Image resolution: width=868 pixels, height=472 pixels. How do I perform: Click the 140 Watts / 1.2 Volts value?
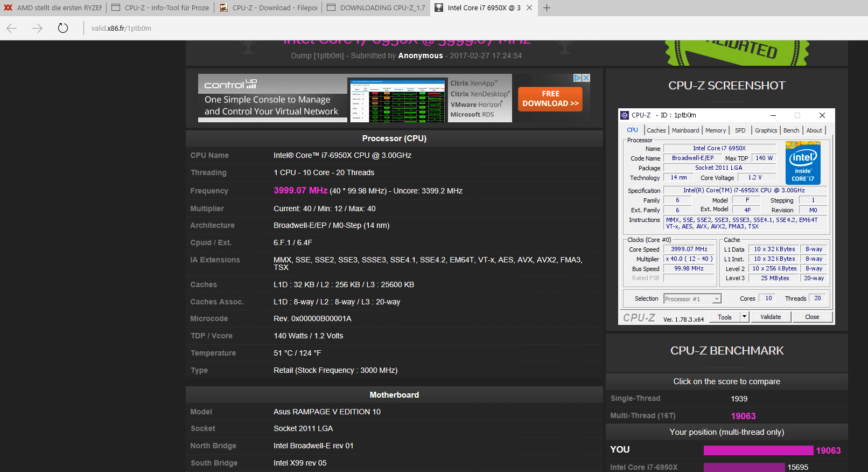[308, 336]
